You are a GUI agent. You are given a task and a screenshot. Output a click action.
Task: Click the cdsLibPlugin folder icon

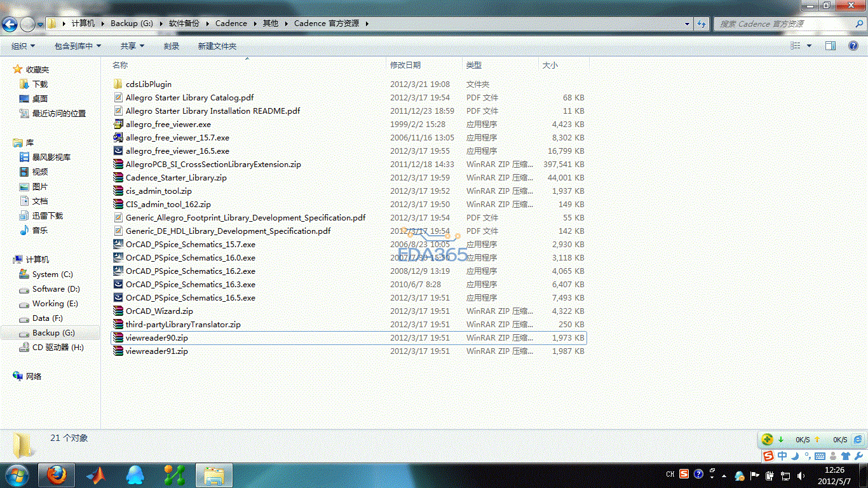118,84
